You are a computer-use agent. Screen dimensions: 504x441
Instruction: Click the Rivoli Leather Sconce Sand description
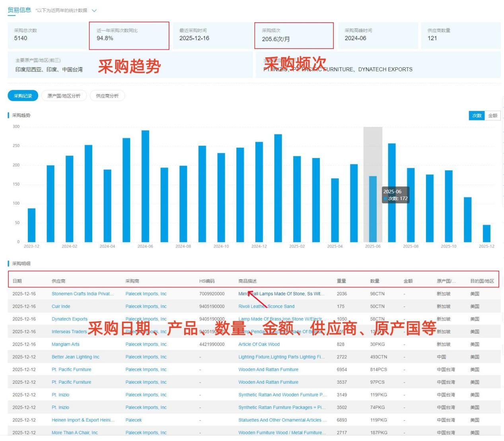267,306
